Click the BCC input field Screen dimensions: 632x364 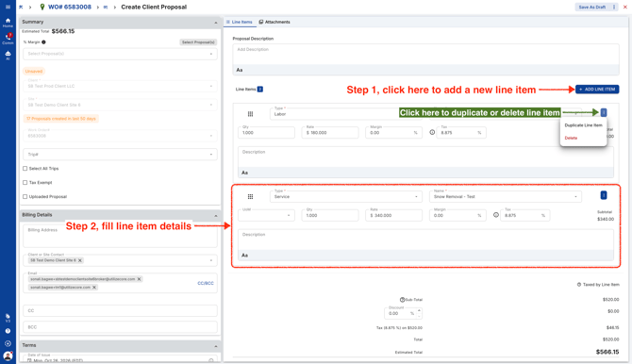120,327
